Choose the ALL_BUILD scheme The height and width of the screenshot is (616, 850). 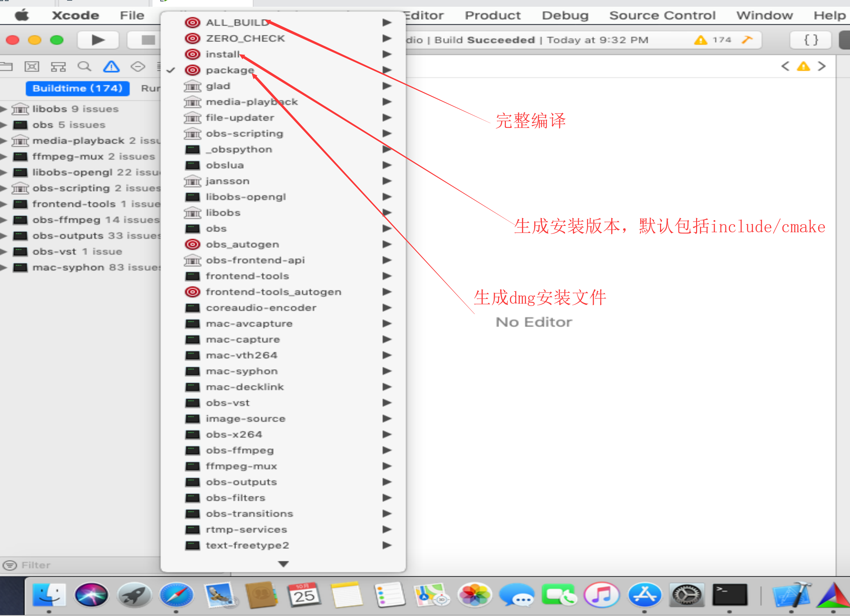(x=283, y=23)
